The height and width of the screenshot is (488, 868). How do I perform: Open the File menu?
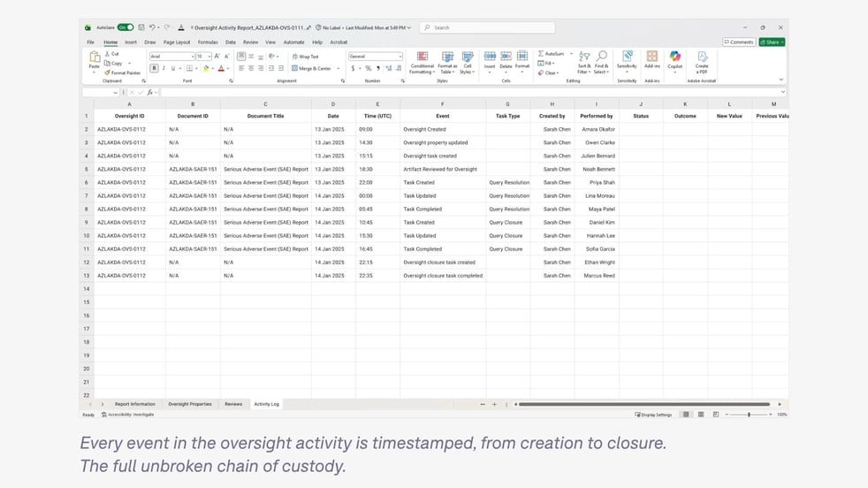(90, 42)
